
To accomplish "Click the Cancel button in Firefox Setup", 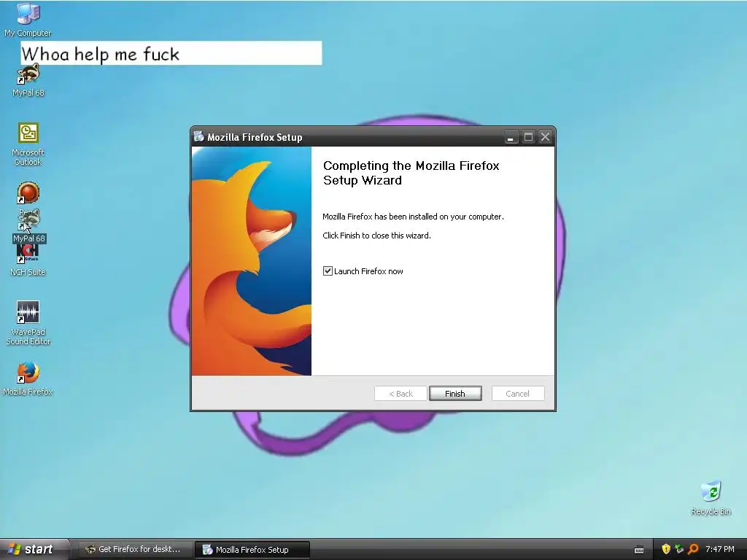I will (517, 393).
